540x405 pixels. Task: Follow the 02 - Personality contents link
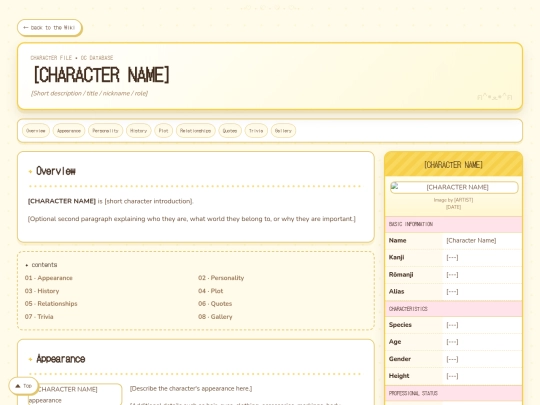click(221, 278)
